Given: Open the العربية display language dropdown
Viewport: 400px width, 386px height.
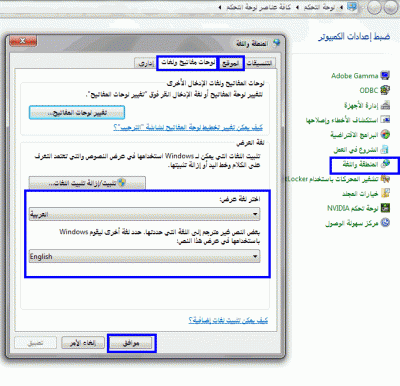Looking at the screenshot, I should [144, 214].
